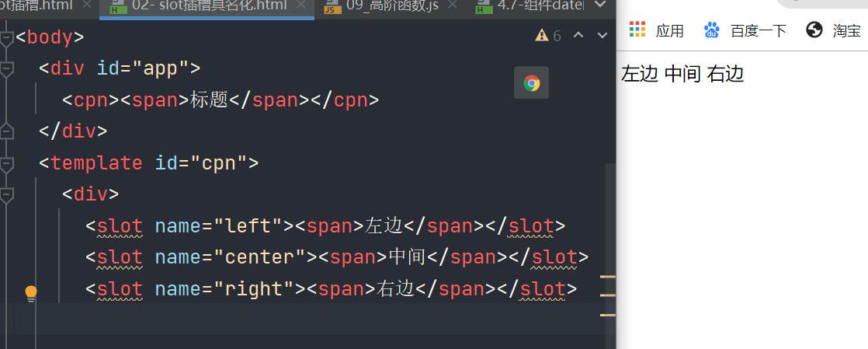Screen dimensions: 868x349
Task: Collapse the body tag fold marker
Action: click(x=7, y=37)
